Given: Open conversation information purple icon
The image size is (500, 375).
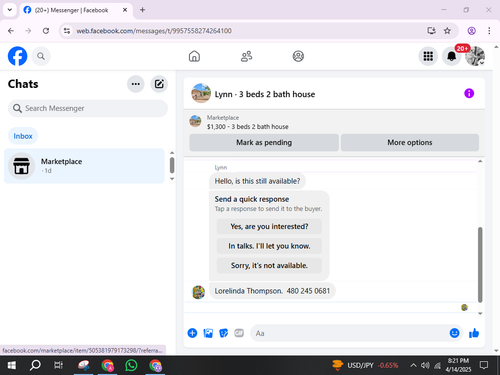Looking at the screenshot, I should pyautogui.click(x=469, y=93).
